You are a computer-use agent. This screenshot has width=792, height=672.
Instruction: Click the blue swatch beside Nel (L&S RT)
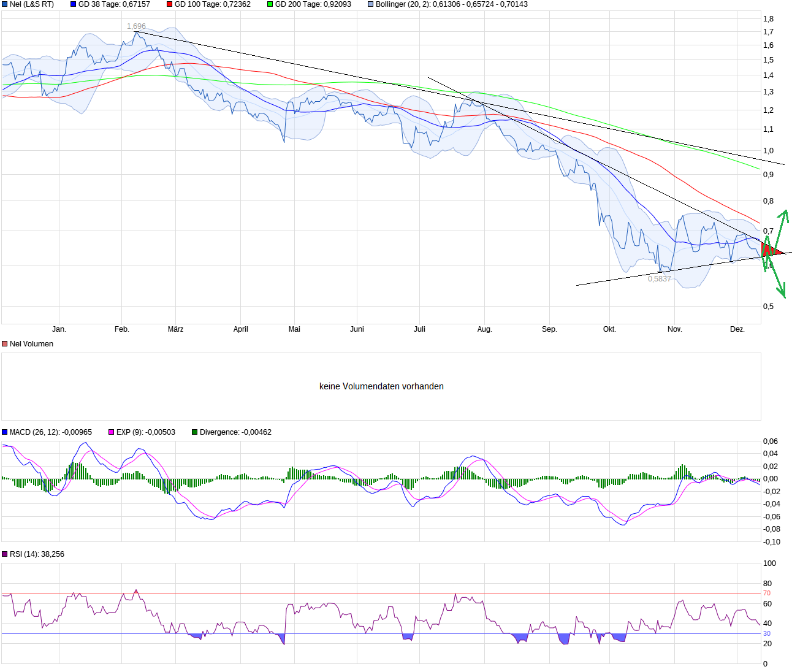tap(5, 4)
